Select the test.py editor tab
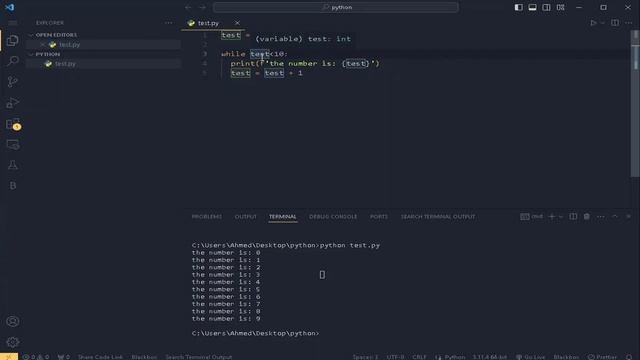Screen dimensions: 640x360 tap(208, 23)
